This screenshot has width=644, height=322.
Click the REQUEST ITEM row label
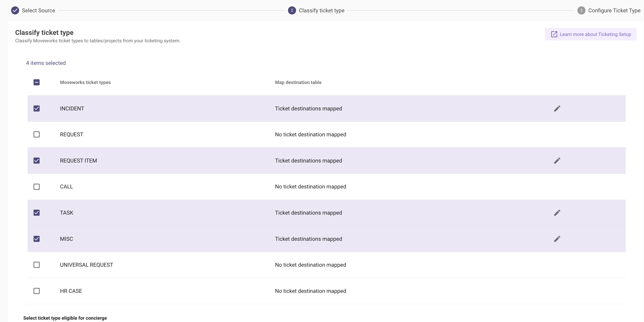point(78,161)
